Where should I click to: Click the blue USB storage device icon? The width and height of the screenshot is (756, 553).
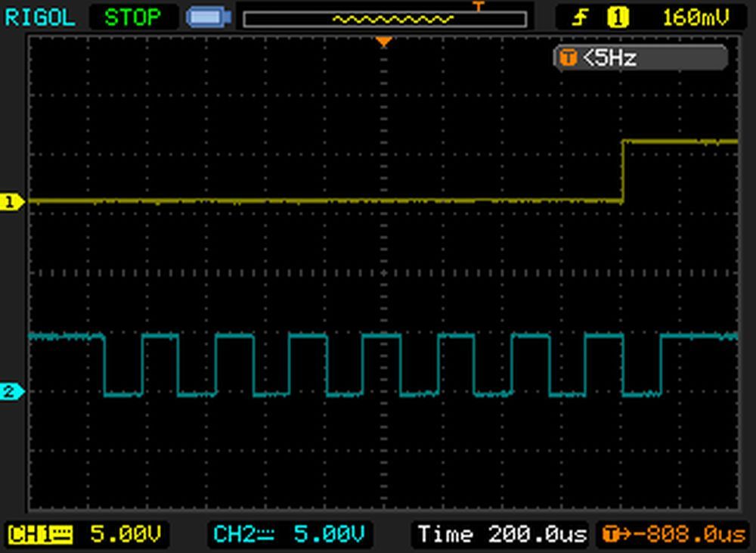(x=209, y=18)
